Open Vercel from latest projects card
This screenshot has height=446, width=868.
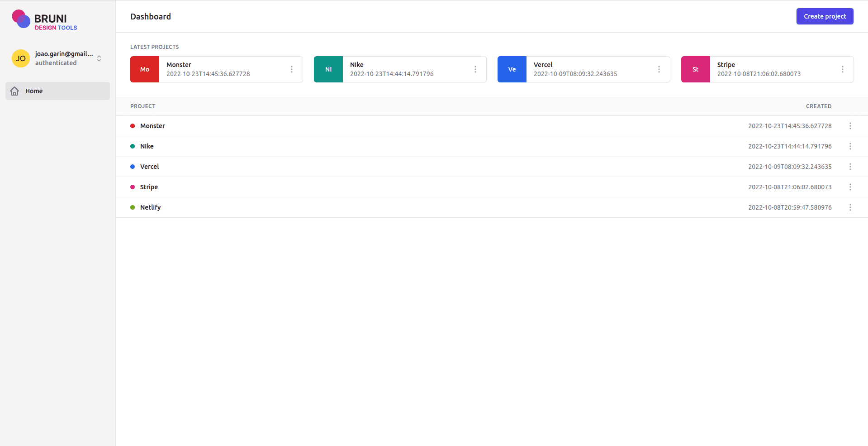pyautogui.click(x=543, y=65)
